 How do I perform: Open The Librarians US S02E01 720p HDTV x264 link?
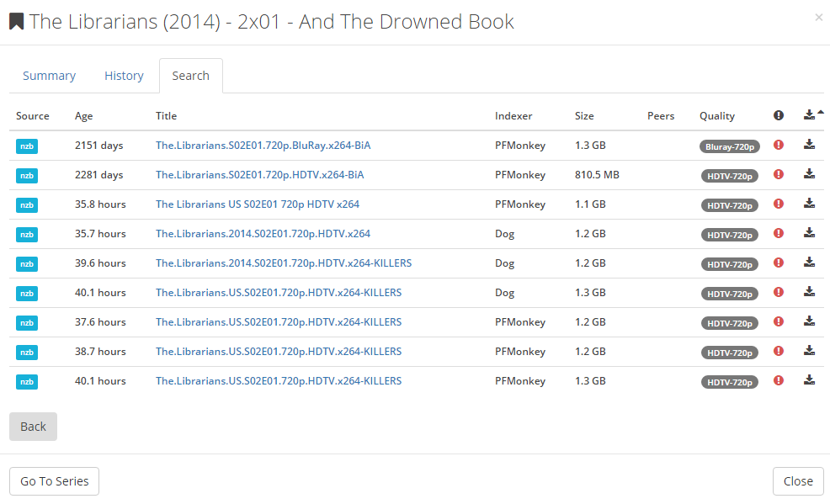coord(258,204)
